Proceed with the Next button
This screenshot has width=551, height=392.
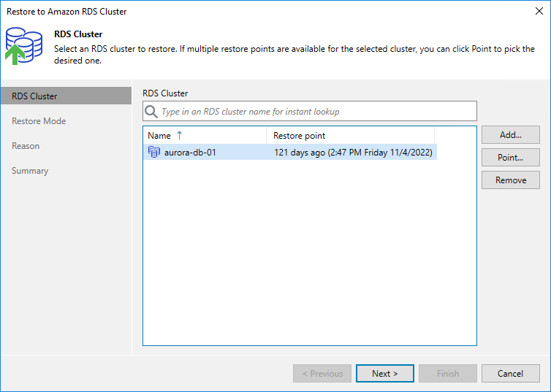384,374
